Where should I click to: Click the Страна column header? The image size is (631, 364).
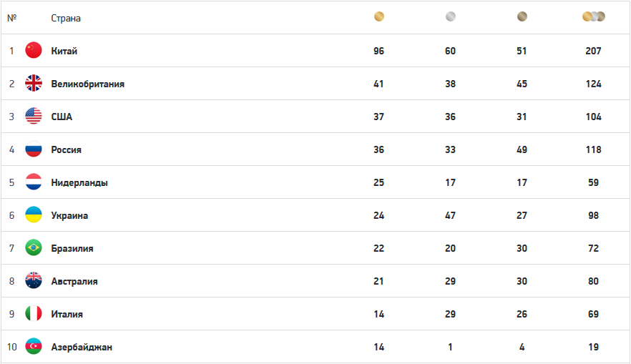(66, 18)
